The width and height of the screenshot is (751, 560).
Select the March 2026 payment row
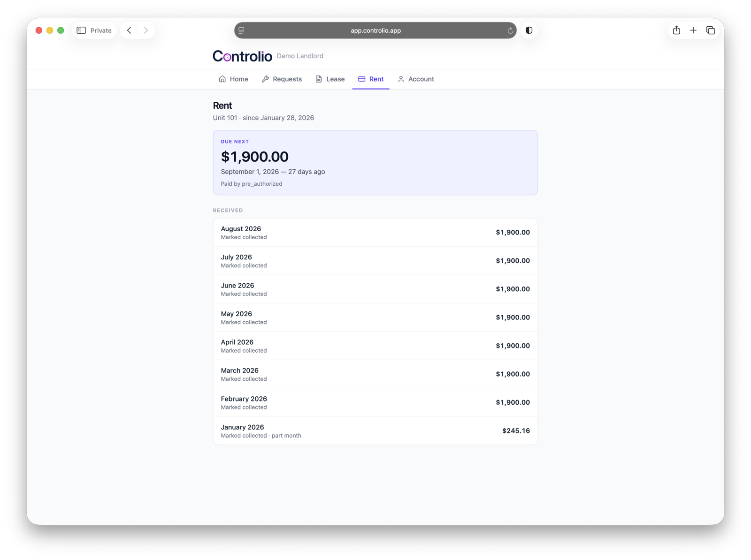tap(375, 374)
